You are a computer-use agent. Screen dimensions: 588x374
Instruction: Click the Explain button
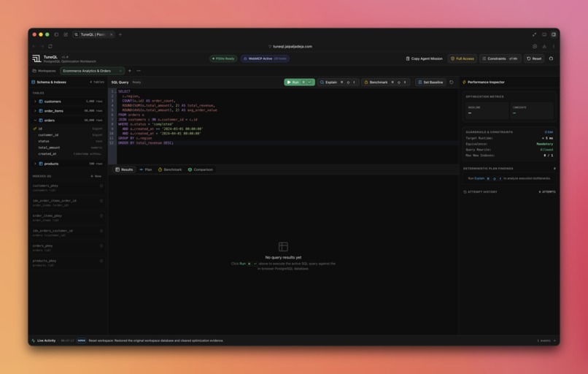pos(338,83)
